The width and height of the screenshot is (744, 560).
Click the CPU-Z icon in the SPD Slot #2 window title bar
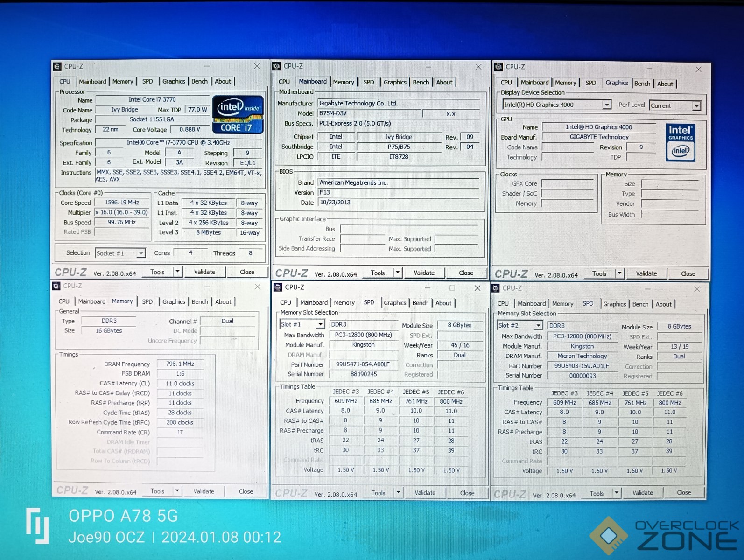click(x=496, y=288)
